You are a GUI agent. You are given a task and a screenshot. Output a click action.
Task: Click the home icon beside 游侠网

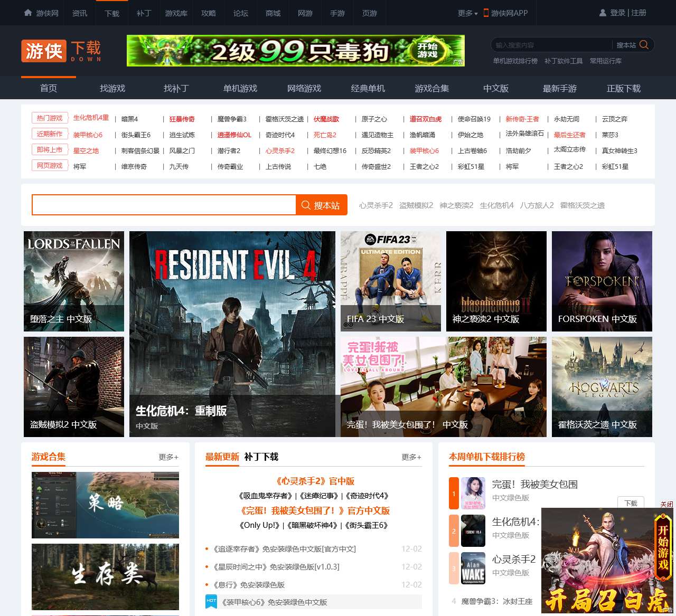point(28,13)
